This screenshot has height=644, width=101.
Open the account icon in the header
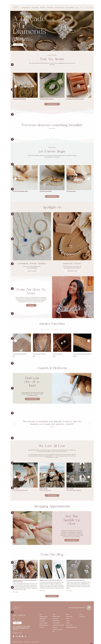89,7
